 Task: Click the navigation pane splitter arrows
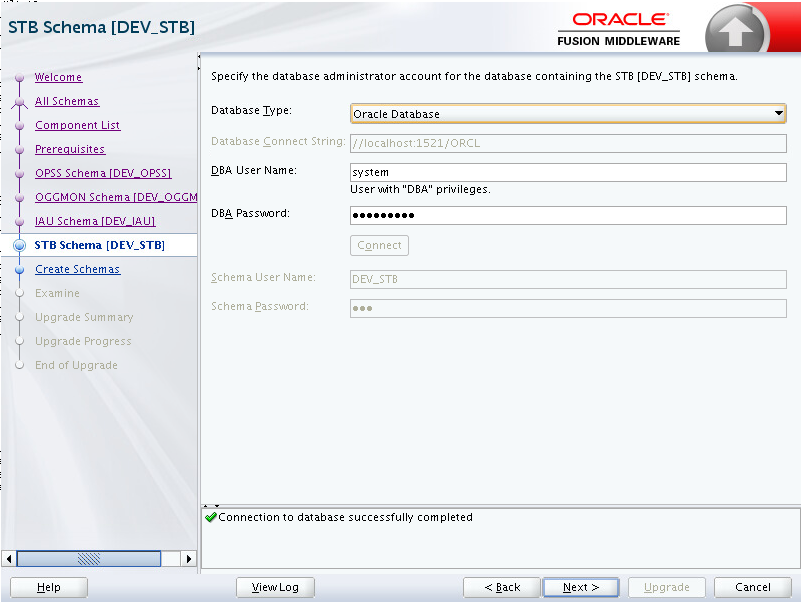point(199,63)
